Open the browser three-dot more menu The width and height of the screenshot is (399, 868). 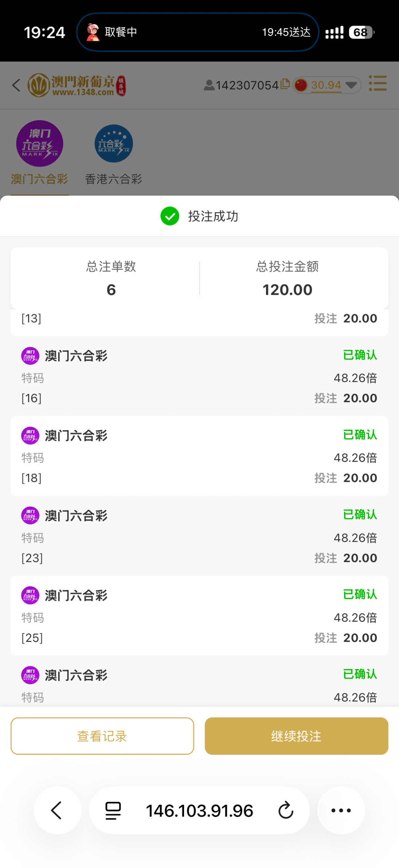[x=341, y=810]
